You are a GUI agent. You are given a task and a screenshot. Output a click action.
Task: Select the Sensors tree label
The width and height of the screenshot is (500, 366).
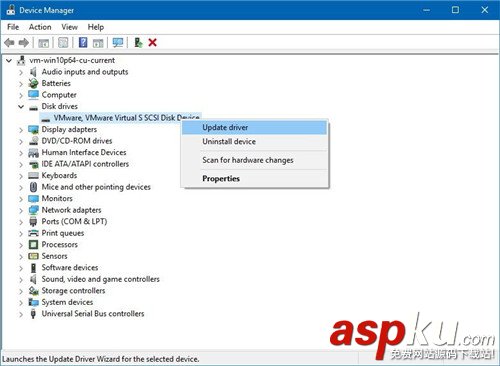tap(54, 256)
